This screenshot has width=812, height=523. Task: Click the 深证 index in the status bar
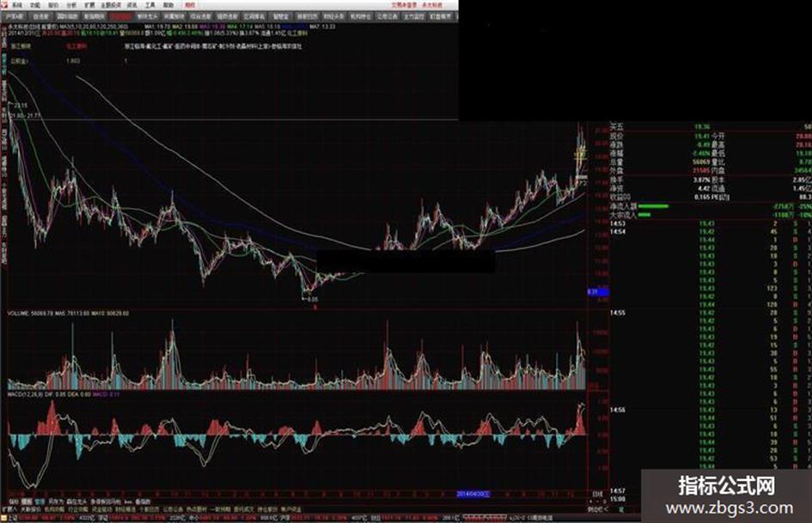104,517
